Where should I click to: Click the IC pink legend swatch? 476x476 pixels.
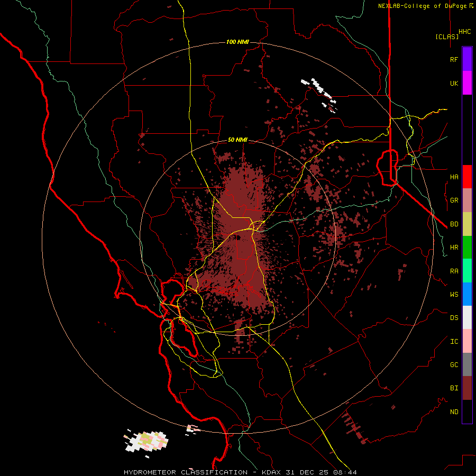pyautogui.click(x=467, y=341)
